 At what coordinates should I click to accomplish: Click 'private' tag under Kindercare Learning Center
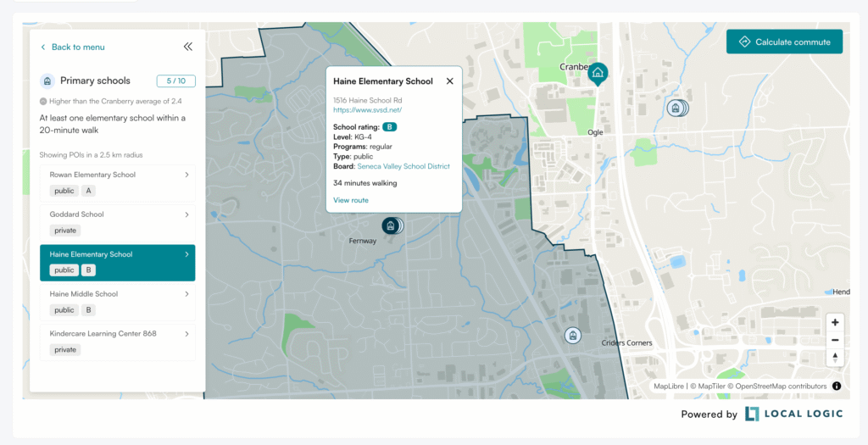pos(65,350)
